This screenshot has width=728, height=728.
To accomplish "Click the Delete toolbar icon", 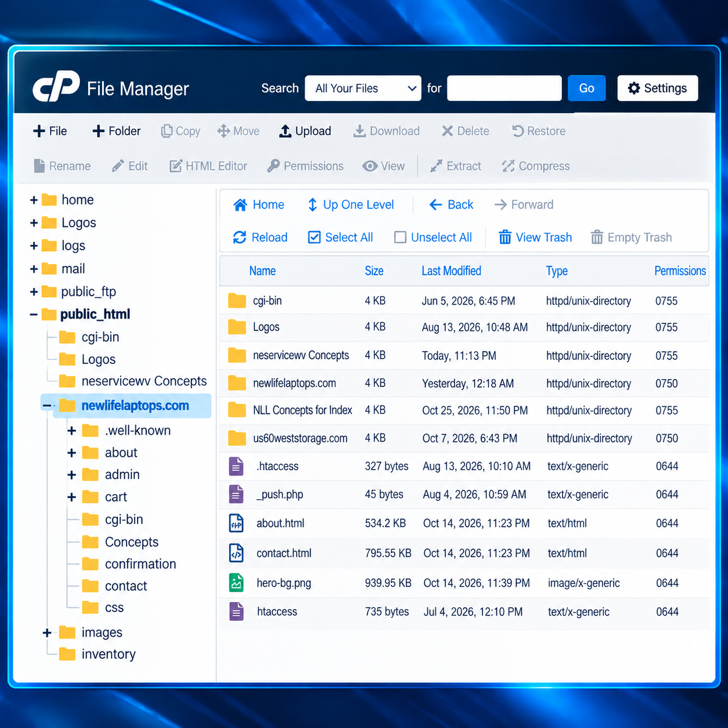I will click(x=447, y=131).
